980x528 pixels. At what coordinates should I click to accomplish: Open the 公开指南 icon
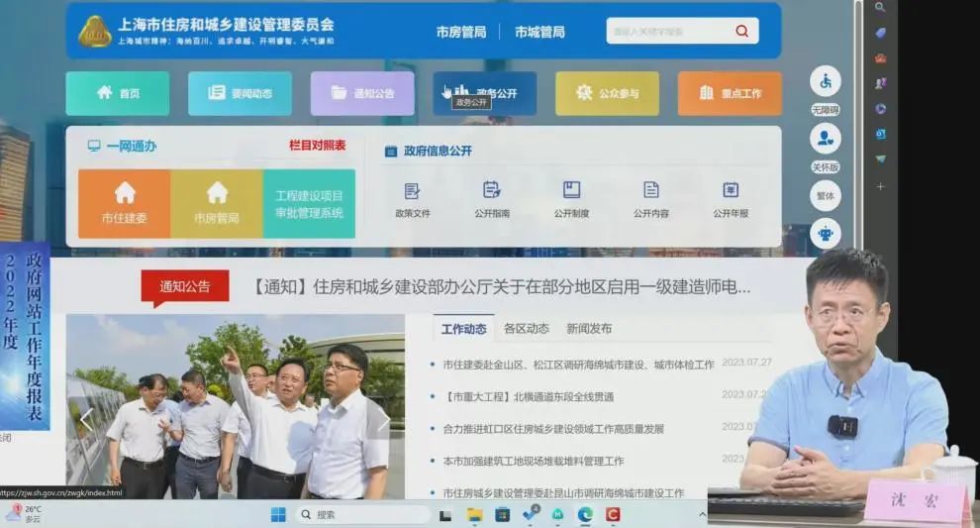492,190
